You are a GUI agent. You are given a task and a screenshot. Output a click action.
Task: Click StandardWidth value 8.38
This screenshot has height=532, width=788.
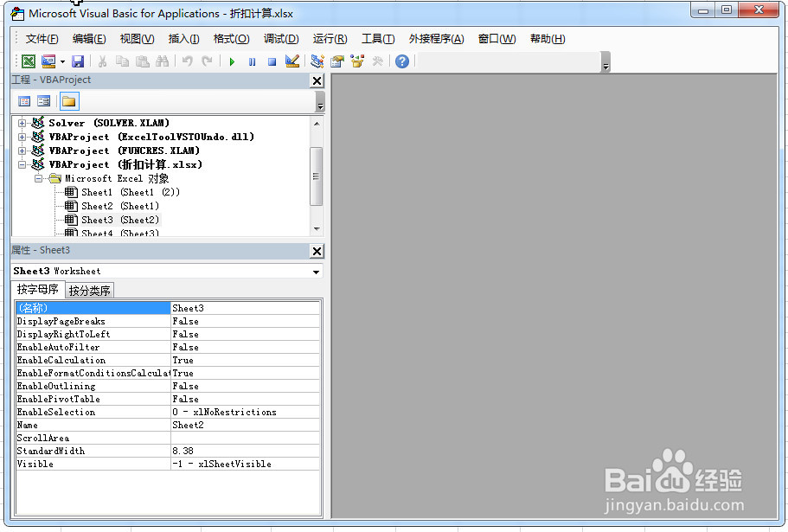(246, 451)
